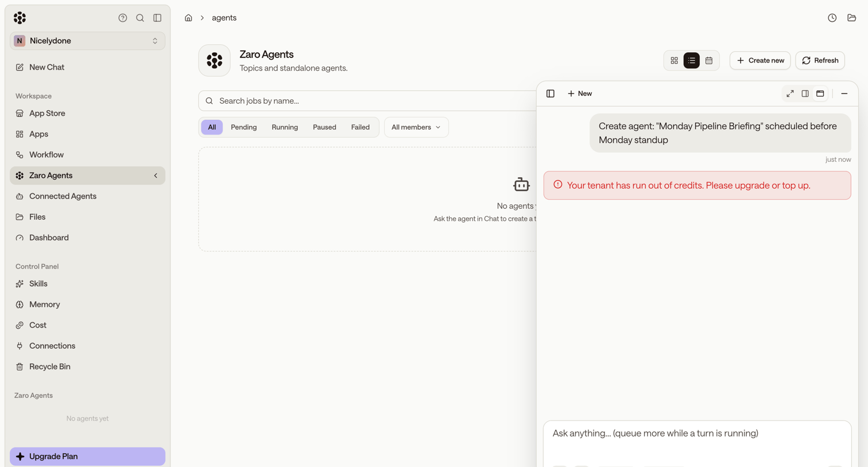Click 'No agents yet' text in sidebar
Image resolution: width=868 pixels, height=467 pixels.
87,418
